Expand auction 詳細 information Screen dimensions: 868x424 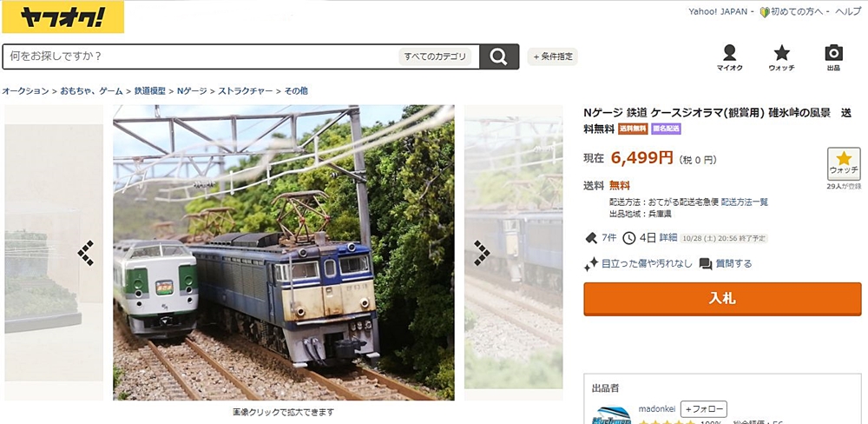pyautogui.click(x=668, y=238)
